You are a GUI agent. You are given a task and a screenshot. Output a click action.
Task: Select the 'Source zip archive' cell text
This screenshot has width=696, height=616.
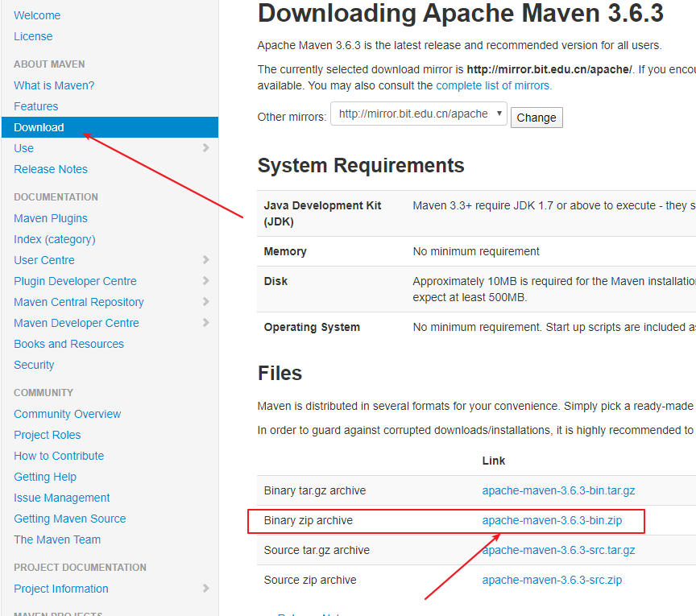(x=310, y=580)
